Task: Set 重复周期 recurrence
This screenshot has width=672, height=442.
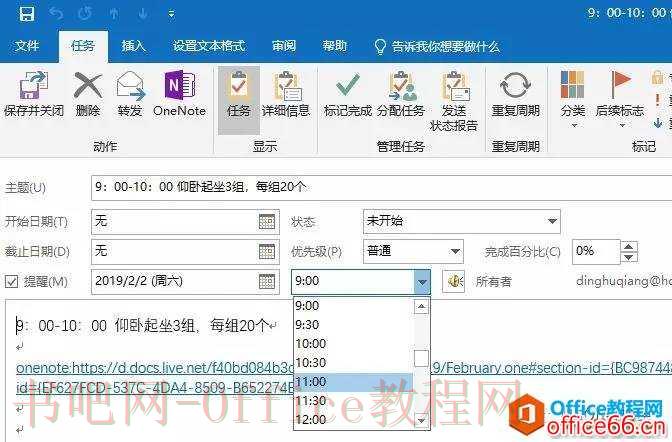Action: coord(515,94)
